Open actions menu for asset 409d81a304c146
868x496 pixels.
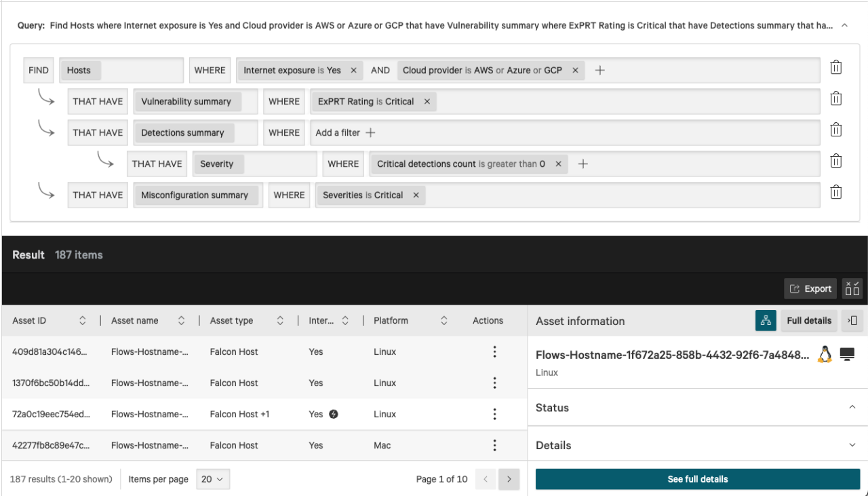click(494, 351)
